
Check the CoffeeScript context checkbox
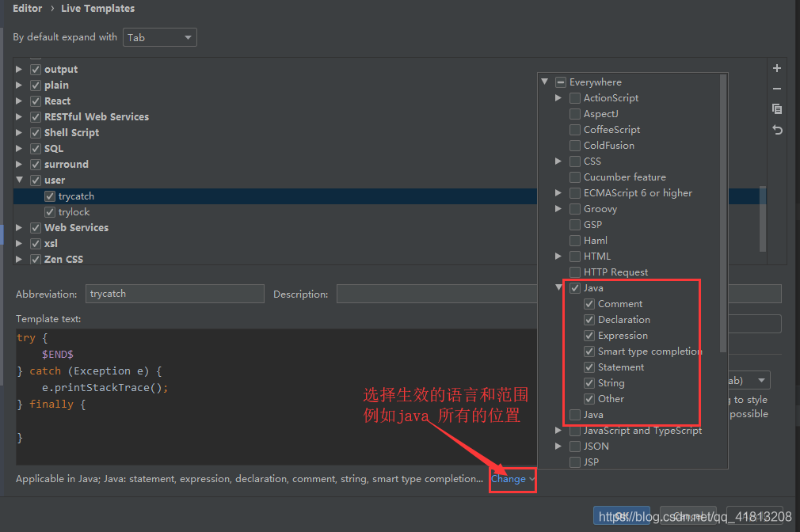(575, 130)
